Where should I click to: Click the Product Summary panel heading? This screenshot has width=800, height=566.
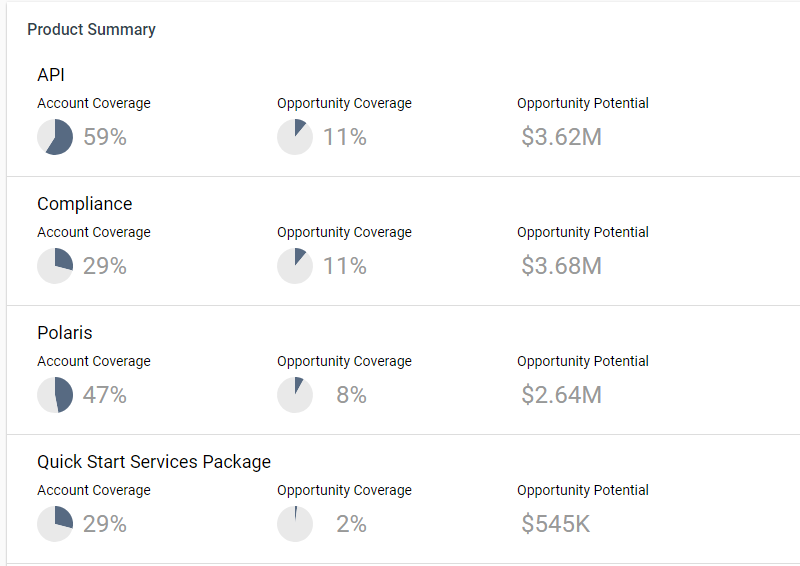91,29
